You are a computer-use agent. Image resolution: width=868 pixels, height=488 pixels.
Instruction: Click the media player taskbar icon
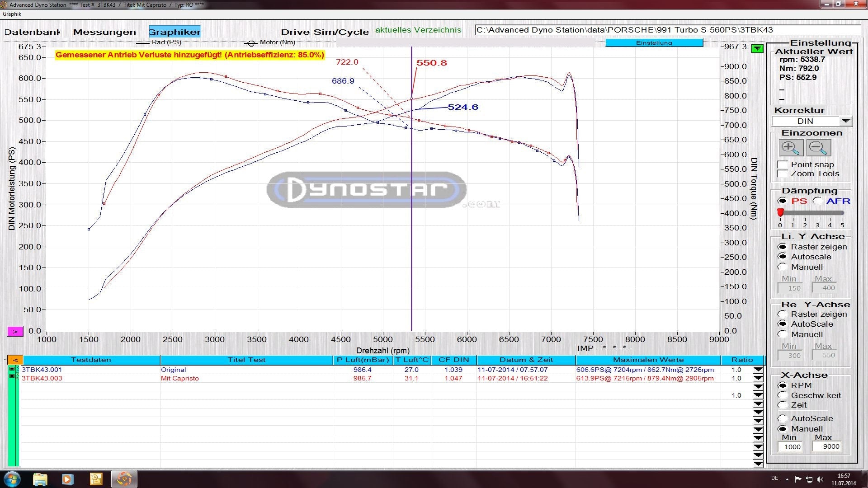tap(68, 479)
